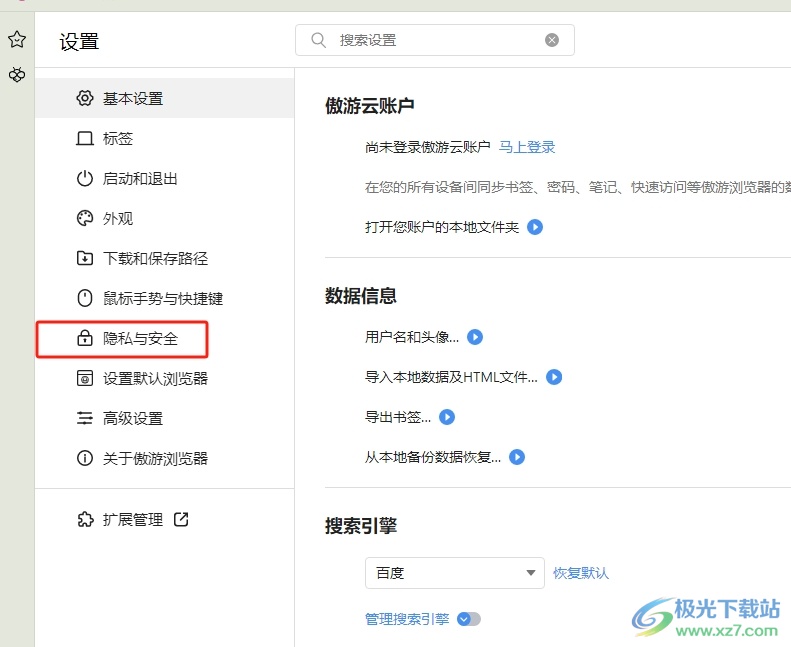This screenshot has width=791, height=647.
Task: Click the 尚未登录傲游云账户 text
Action: click(427, 147)
